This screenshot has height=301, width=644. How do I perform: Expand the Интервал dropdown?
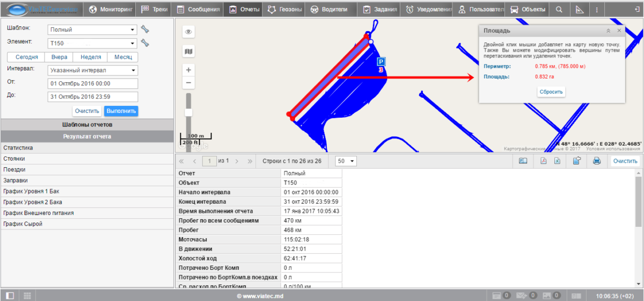(x=92, y=70)
